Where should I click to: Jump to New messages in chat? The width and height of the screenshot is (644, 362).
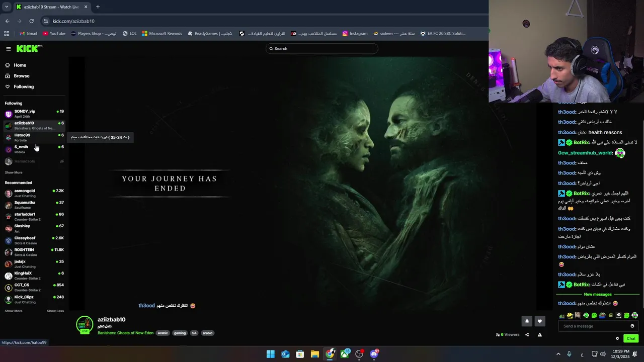coord(598,295)
